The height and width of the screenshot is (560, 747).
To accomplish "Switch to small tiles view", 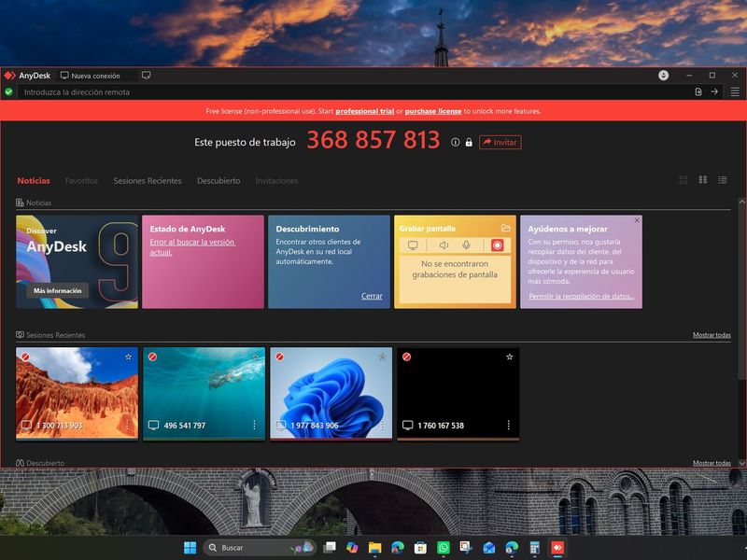I will click(x=683, y=179).
